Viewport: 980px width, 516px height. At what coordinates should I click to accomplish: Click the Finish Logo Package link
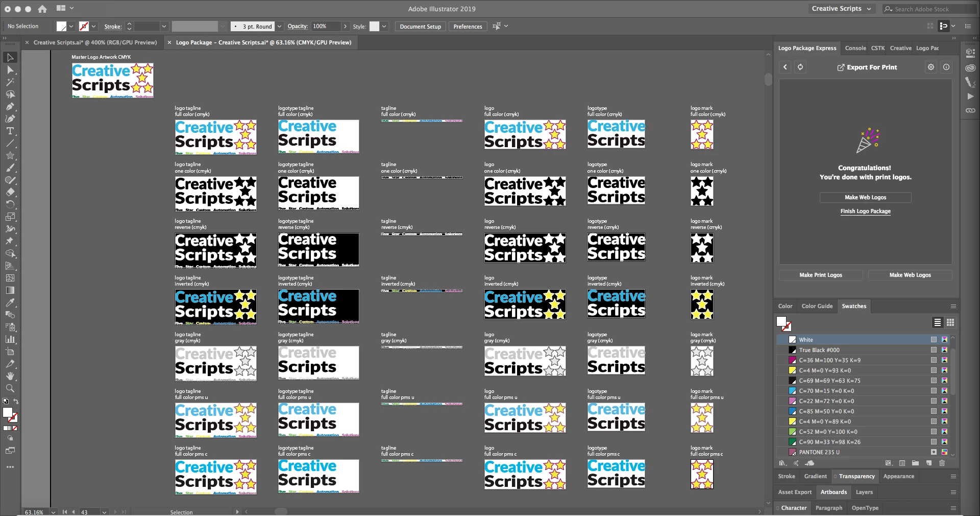click(x=865, y=211)
